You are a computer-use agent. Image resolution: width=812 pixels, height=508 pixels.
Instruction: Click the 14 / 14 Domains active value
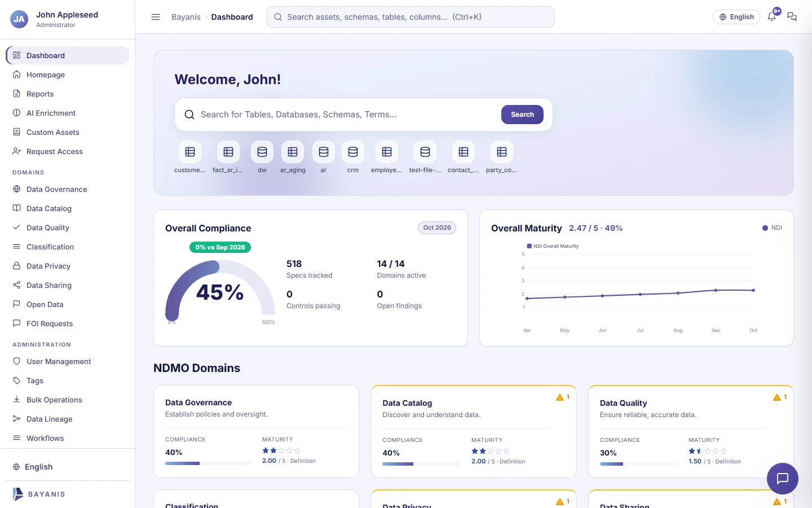(391, 264)
